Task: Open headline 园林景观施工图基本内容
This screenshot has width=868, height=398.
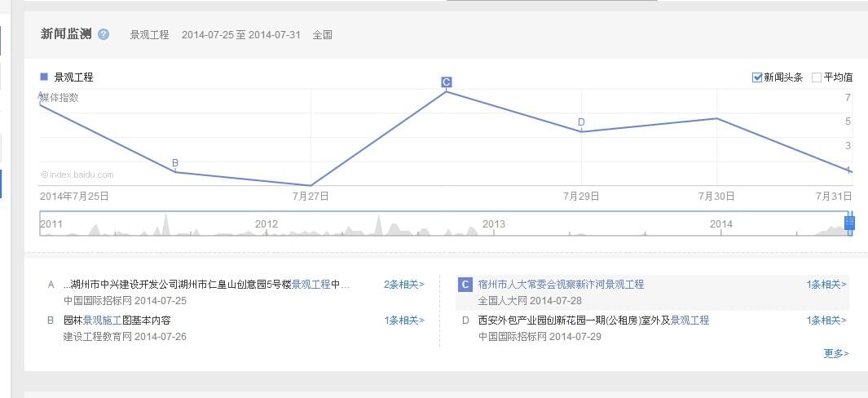Action: [117, 320]
